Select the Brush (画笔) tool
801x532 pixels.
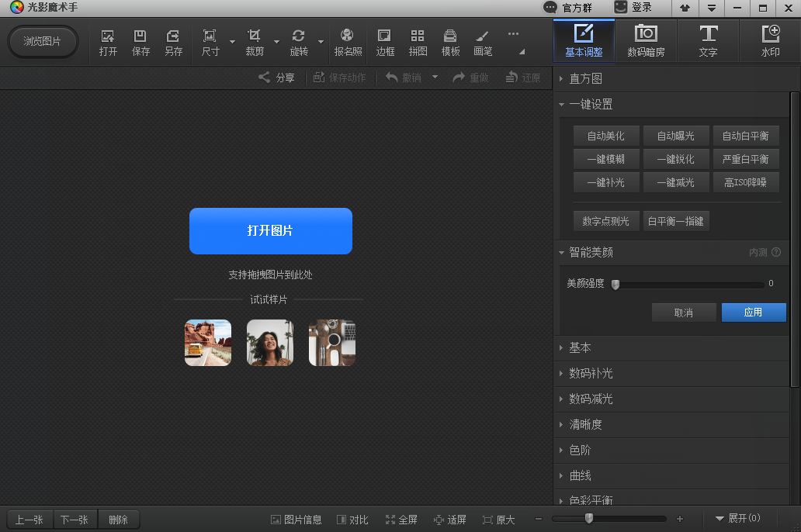pos(482,42)
